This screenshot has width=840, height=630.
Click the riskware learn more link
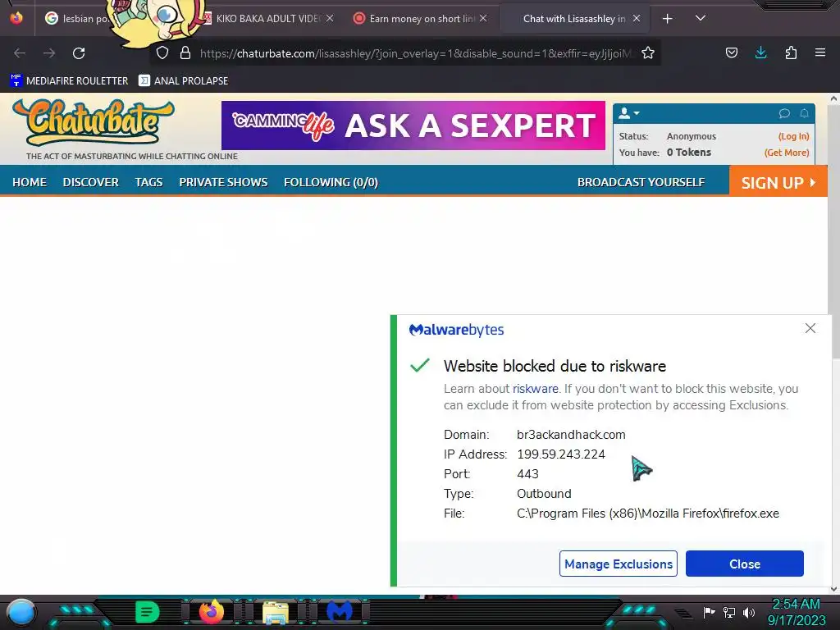click(x=535, y=389)
